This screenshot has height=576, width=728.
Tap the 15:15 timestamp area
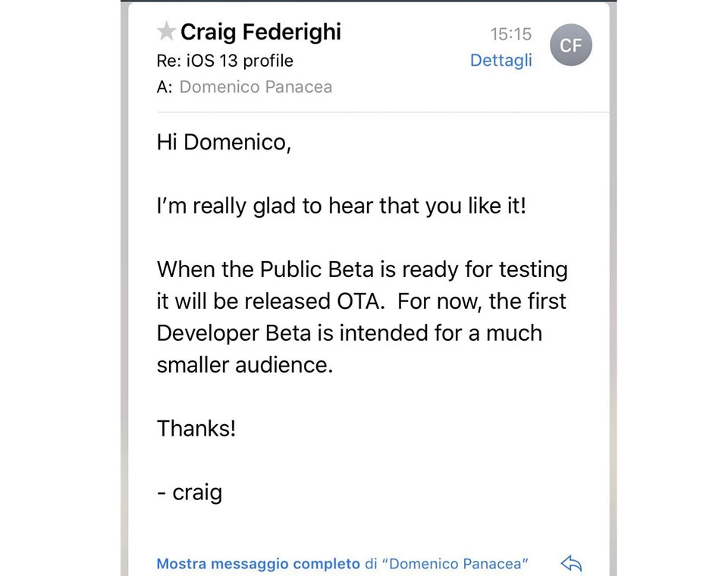513,33
